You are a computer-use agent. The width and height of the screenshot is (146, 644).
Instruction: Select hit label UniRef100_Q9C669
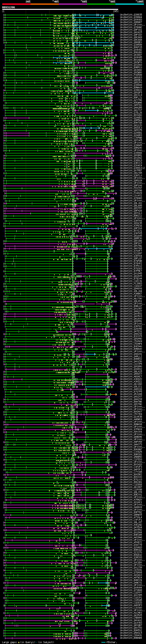tap(131, 37)
